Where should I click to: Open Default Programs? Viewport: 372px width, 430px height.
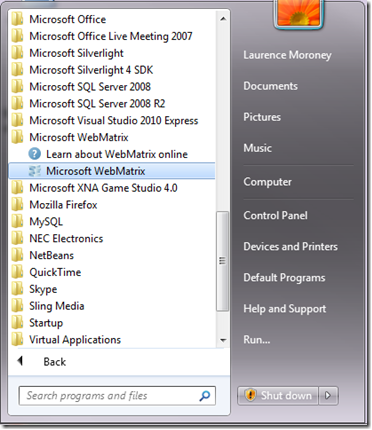point(284,277)
